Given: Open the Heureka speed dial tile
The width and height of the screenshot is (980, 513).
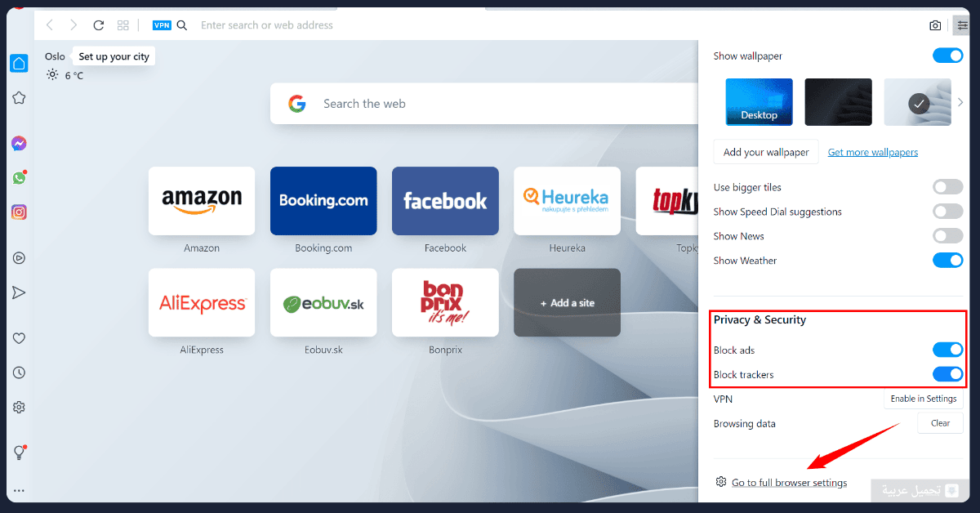Looking at the screenshot, I should pos(567,201).
